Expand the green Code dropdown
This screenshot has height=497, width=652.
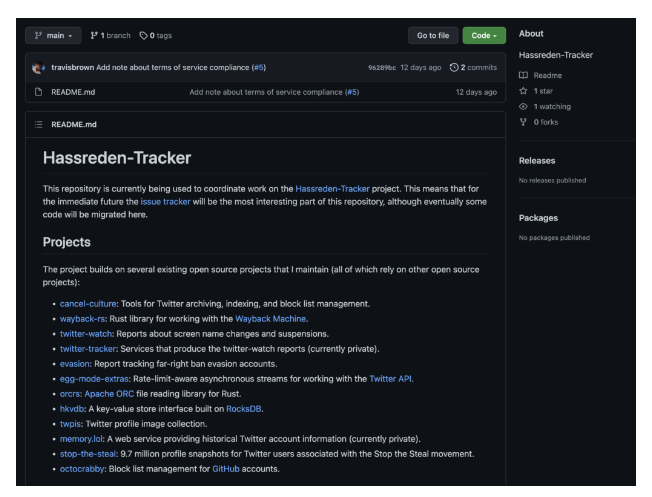coord(482,36)
